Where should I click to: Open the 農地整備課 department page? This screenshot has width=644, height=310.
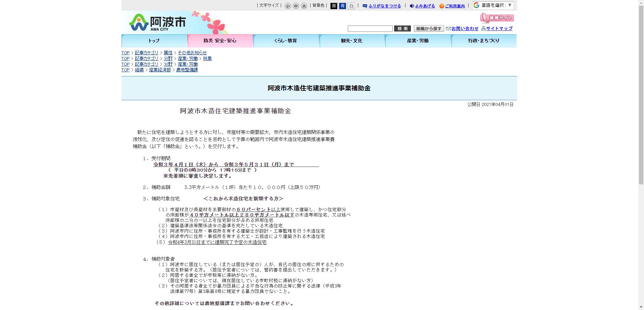tap(187, 70)
